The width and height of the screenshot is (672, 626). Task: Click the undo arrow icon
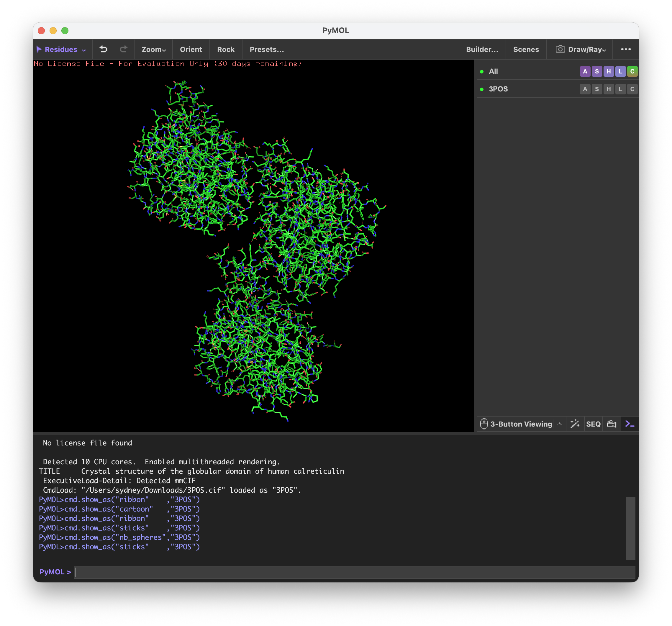point(104,49)
